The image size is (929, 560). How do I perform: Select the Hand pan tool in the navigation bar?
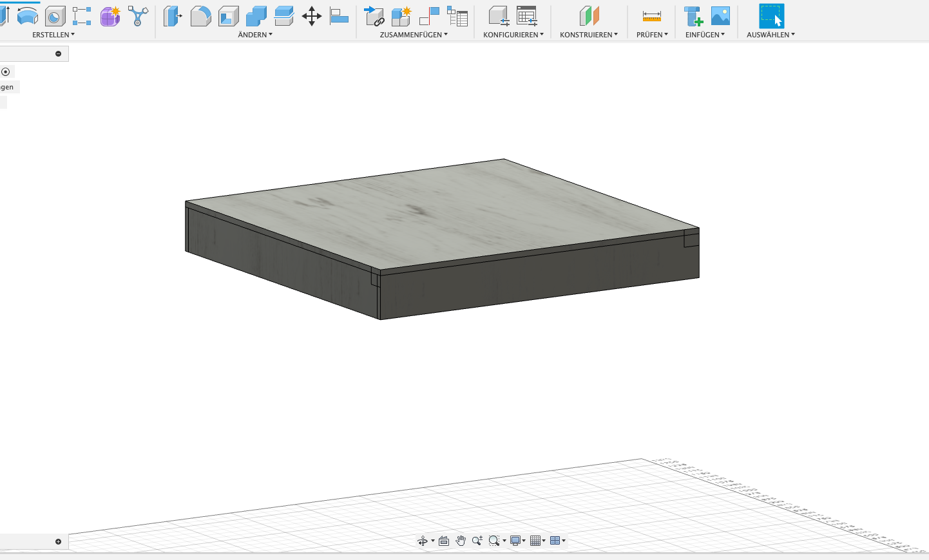[x=461, y=541]
